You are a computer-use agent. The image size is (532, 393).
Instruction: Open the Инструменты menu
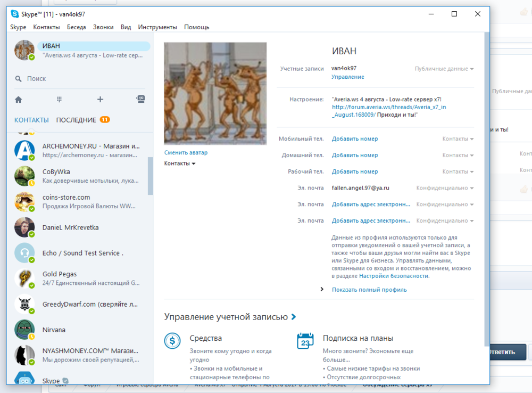click(157, 27)
